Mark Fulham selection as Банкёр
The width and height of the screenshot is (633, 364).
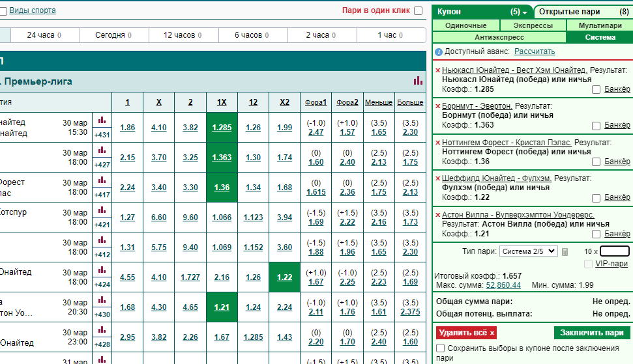(596, 198)
